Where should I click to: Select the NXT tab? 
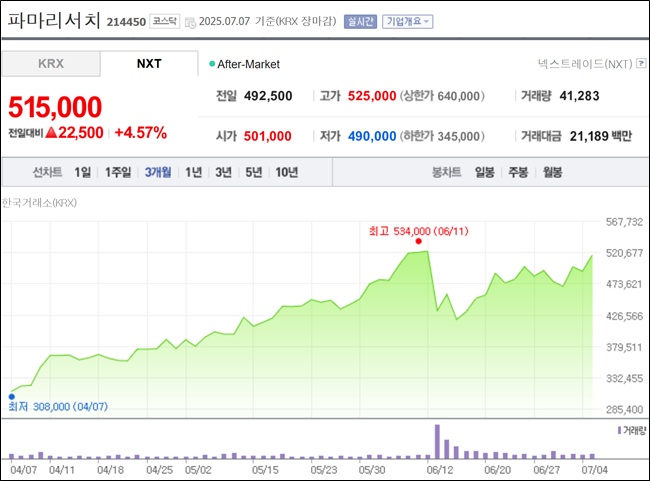click(149, 63)
